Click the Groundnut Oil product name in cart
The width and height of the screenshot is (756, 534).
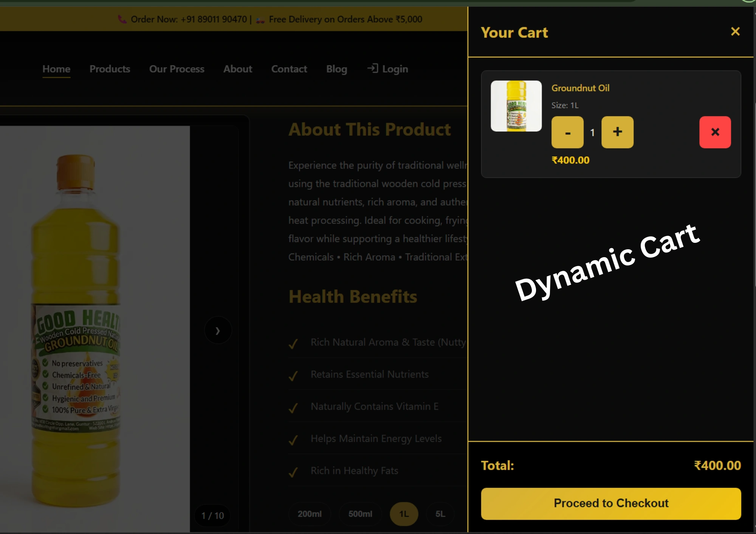click(580, 88)
